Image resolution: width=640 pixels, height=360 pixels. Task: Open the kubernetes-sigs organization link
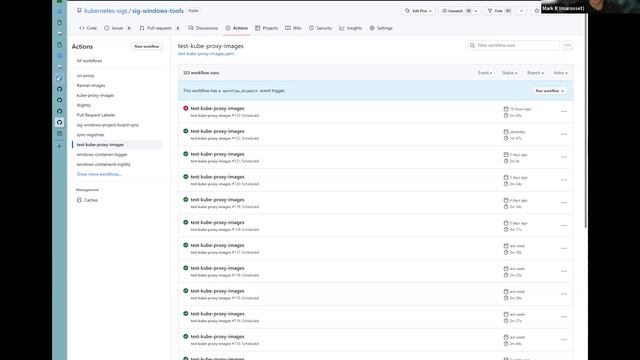click(x=106, y=11)
